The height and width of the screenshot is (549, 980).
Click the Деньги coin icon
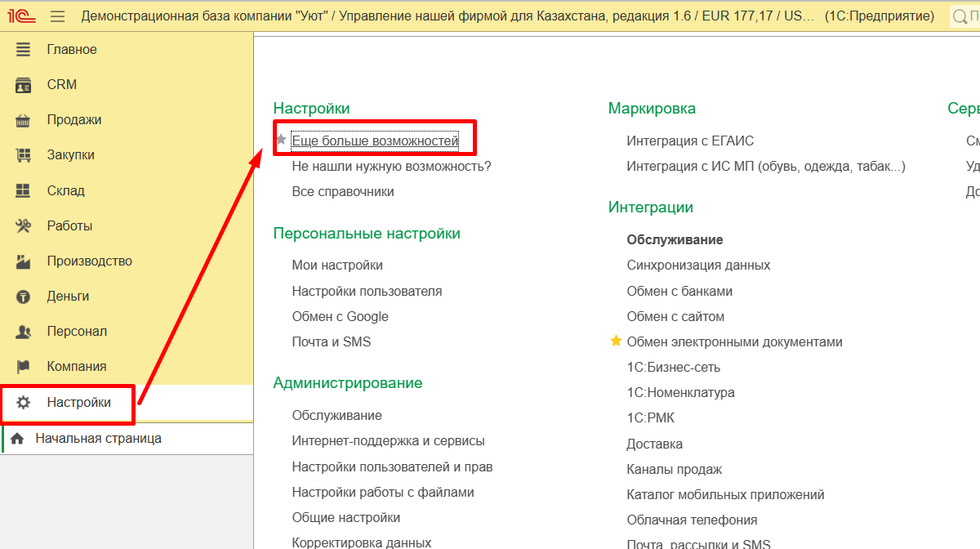pyautogui.click(x=23, y=297)
